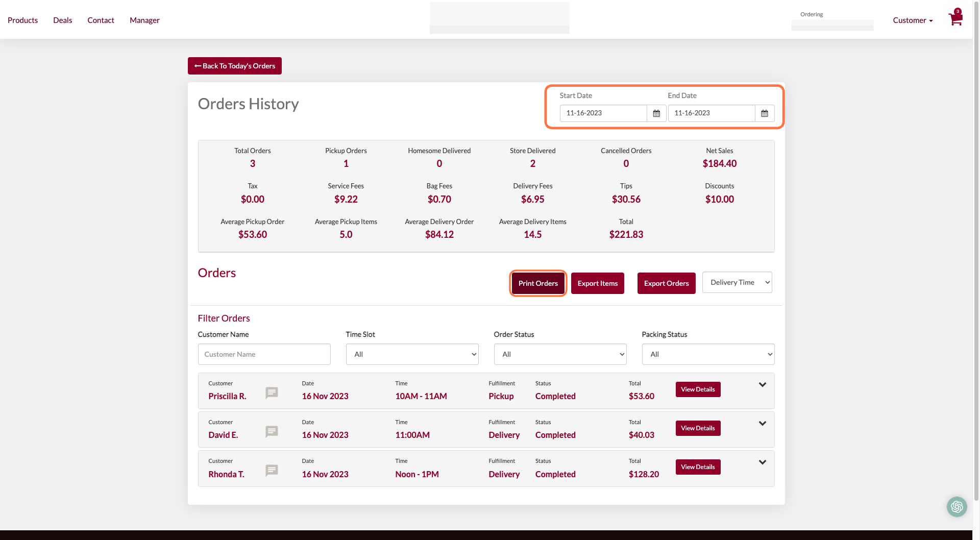
Task: Click the Start Date input field
Action: point(603,113)
